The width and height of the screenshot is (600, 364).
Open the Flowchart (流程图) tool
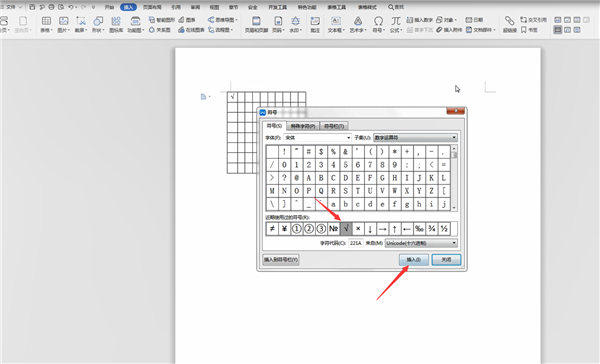(220, 29)
